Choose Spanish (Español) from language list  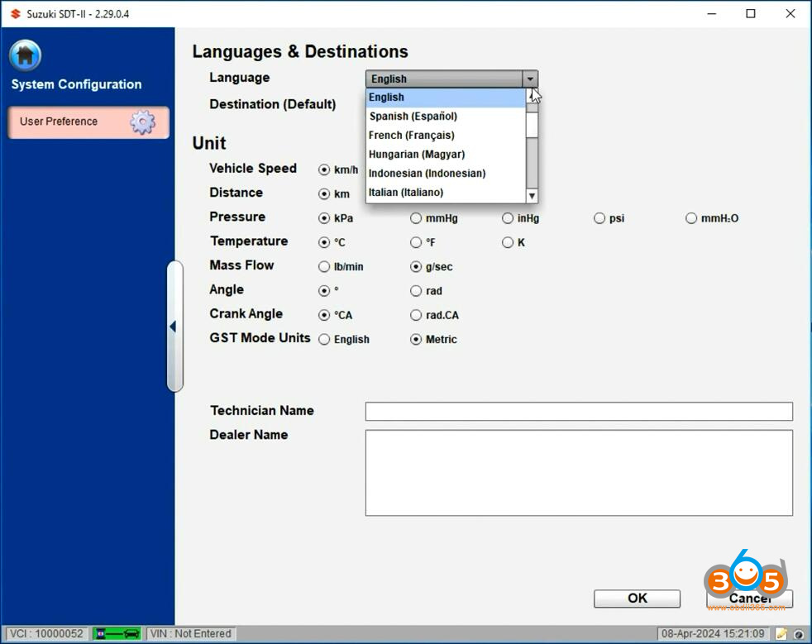pos(413,117)
